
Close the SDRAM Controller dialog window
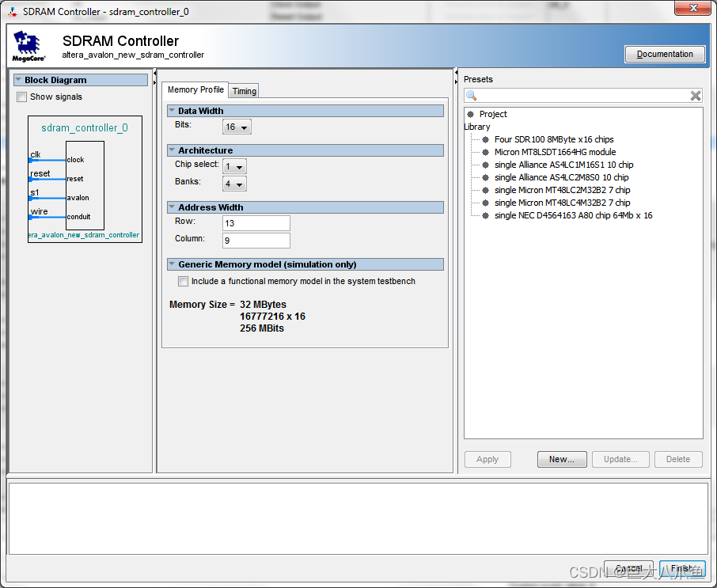point(692,8)
